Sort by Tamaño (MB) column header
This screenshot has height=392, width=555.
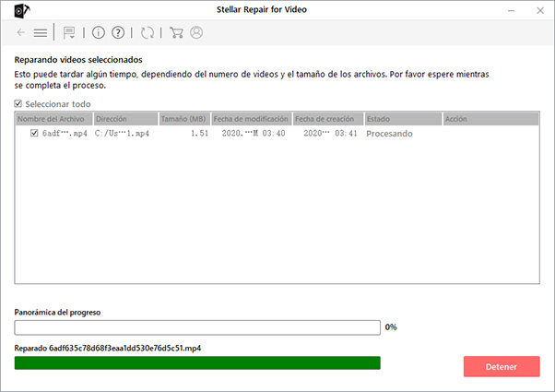pos(184,119)
